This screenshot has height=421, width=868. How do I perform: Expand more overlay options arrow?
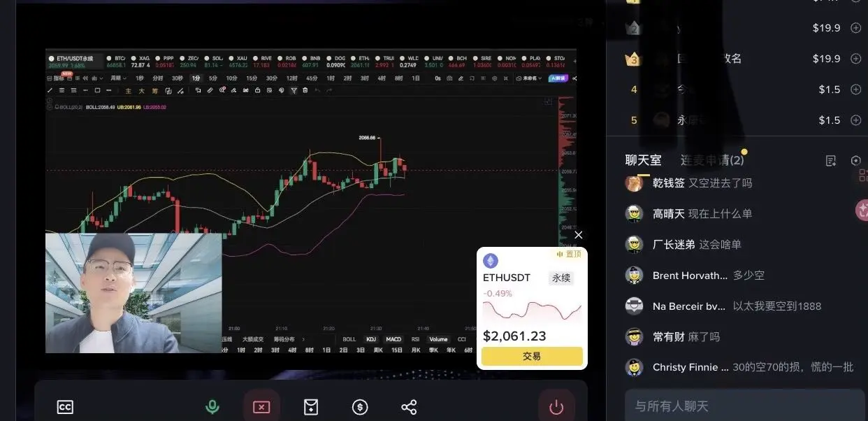[303, 339]
